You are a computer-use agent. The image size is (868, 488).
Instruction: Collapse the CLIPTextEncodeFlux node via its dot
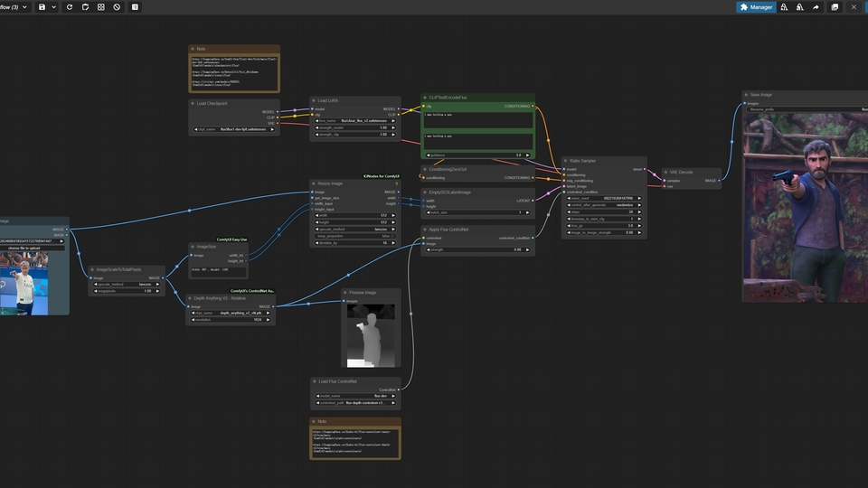tap(425, 98)
